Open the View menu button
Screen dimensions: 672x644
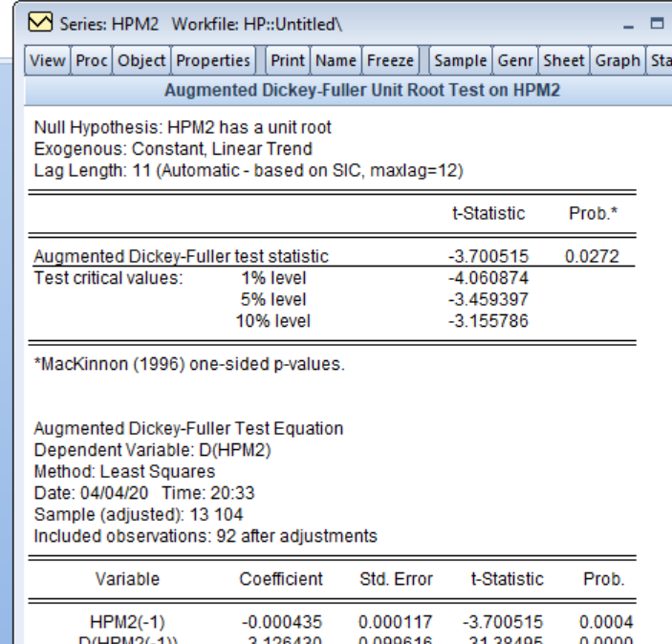48,61
